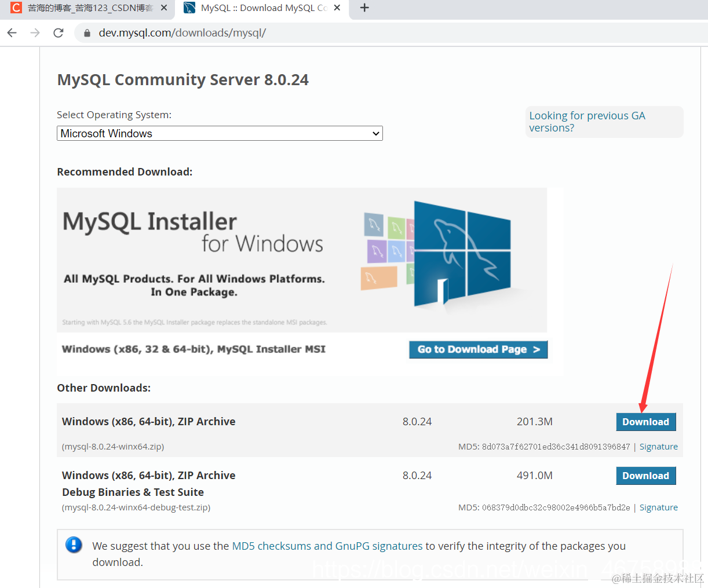Click the browser back arrow
Viewport: 708px width, 588px height.
(12, 33)
